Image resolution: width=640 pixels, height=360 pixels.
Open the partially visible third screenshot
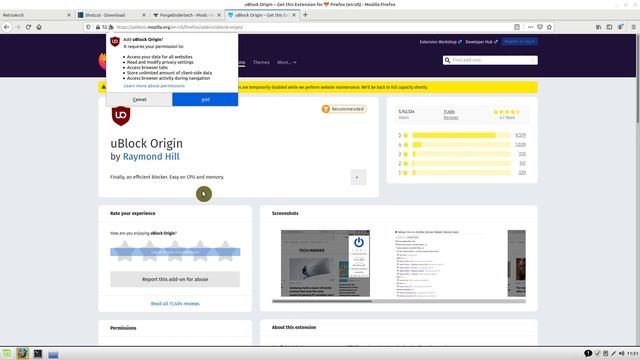517,263
